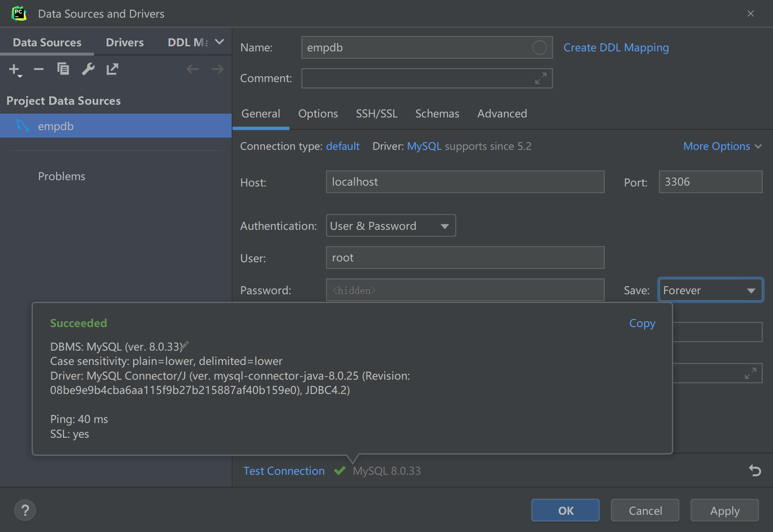Open the Problems item in sidebar
Screen dimensions: 773x532
(x=62, y=176)
